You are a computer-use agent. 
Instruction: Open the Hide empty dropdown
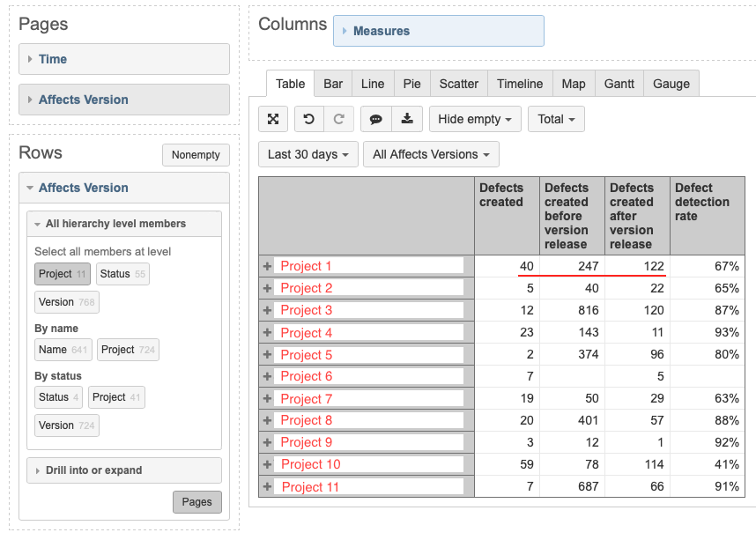tap(475, 119)
